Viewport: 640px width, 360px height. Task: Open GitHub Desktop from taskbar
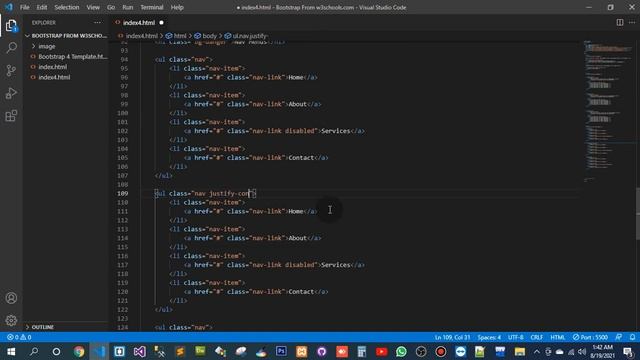click(322, 351)
